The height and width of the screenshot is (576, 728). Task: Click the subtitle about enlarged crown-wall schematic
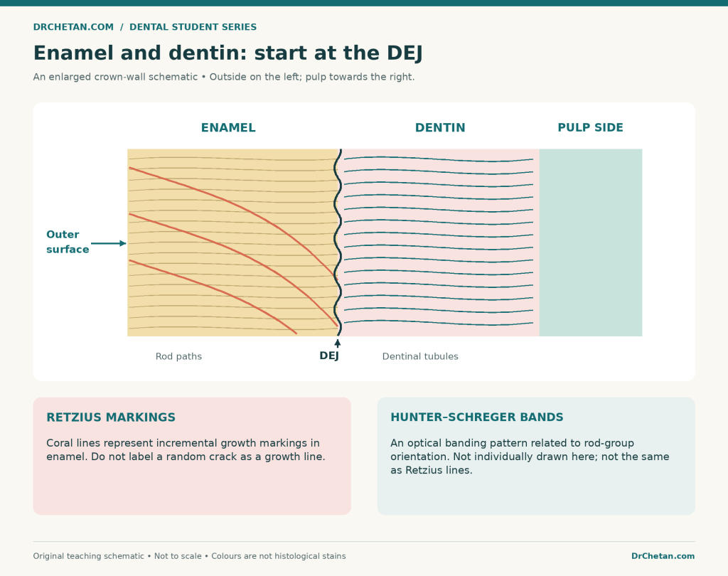[x=224, y=77]
